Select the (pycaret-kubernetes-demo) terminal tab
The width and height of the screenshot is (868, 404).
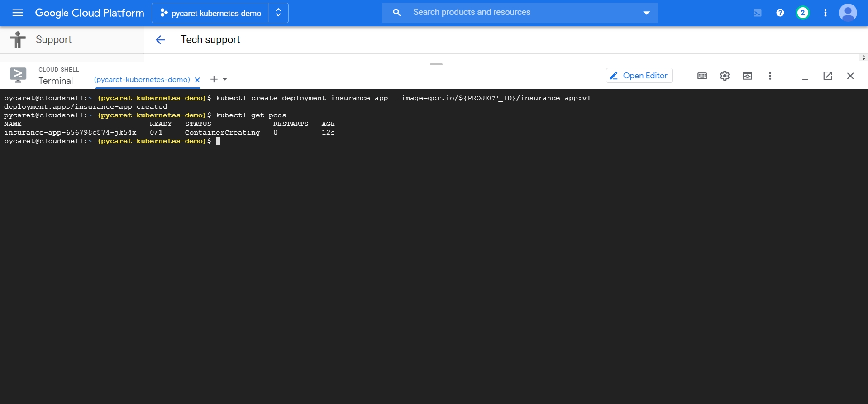pyautogui.click(x=142, y=80)
